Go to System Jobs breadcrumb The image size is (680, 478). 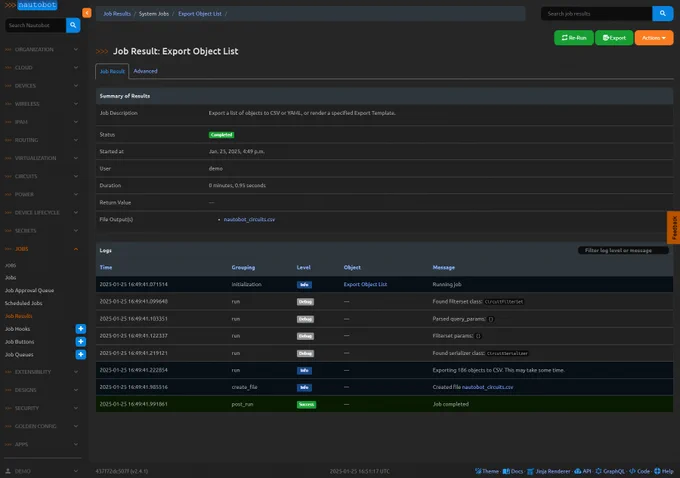(154, 14)
